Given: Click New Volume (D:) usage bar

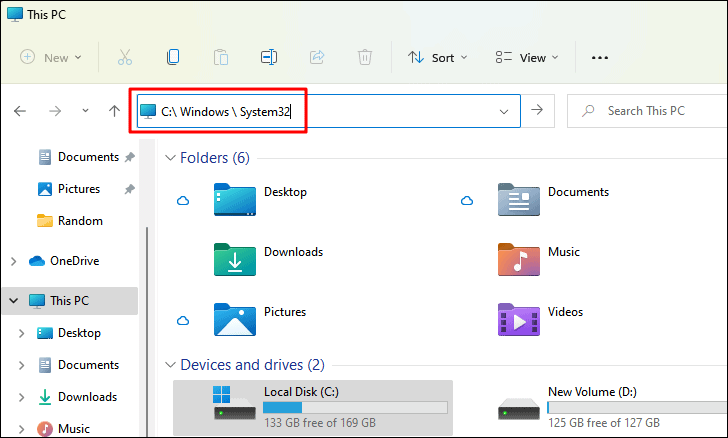Looking at the screenshot, I should (637, 408).
